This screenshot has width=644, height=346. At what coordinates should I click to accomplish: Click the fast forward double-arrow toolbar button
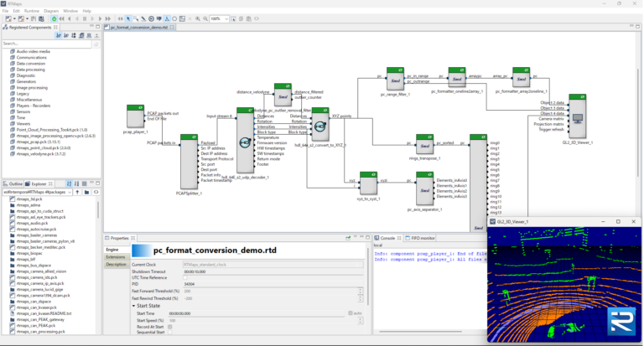point(108,19)
